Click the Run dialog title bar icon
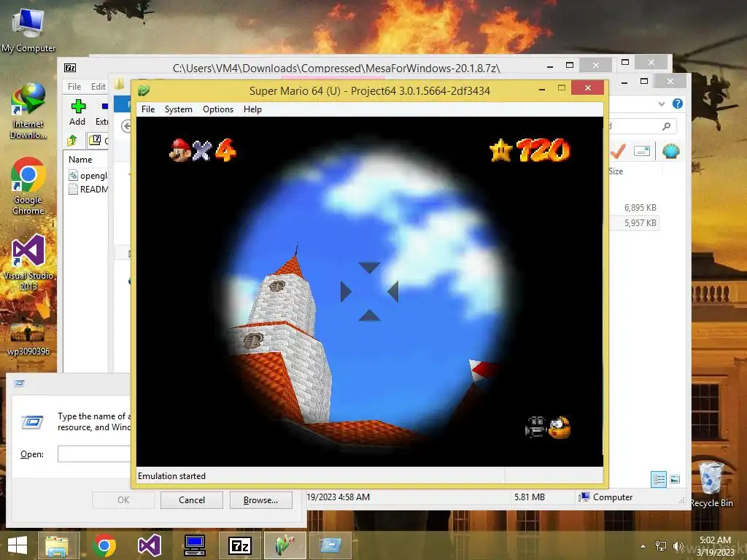The width and height of the screenshot is (747, 560). click(x=19, y=384)
